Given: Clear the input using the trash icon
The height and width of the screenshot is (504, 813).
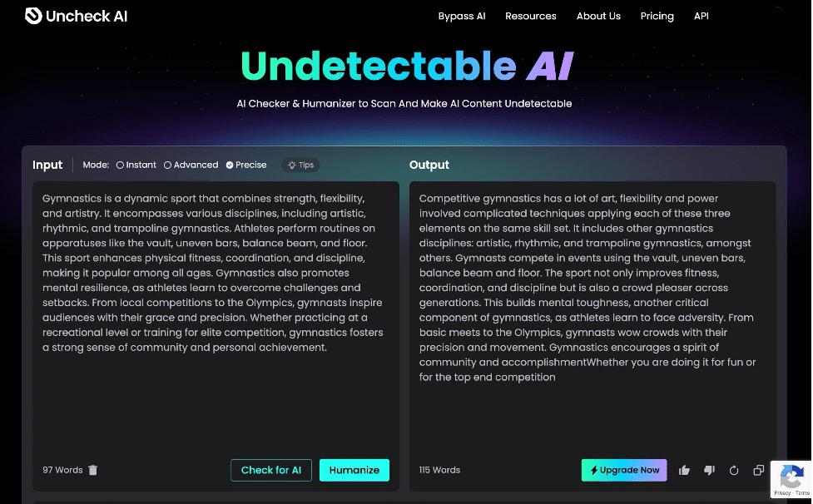Looking at the screenshot, I should 92,470.
